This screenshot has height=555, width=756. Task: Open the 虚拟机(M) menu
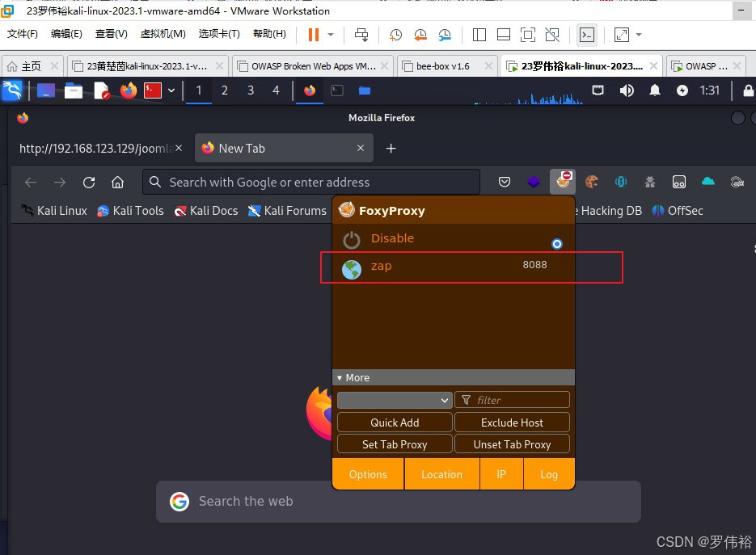click(163, 34)
